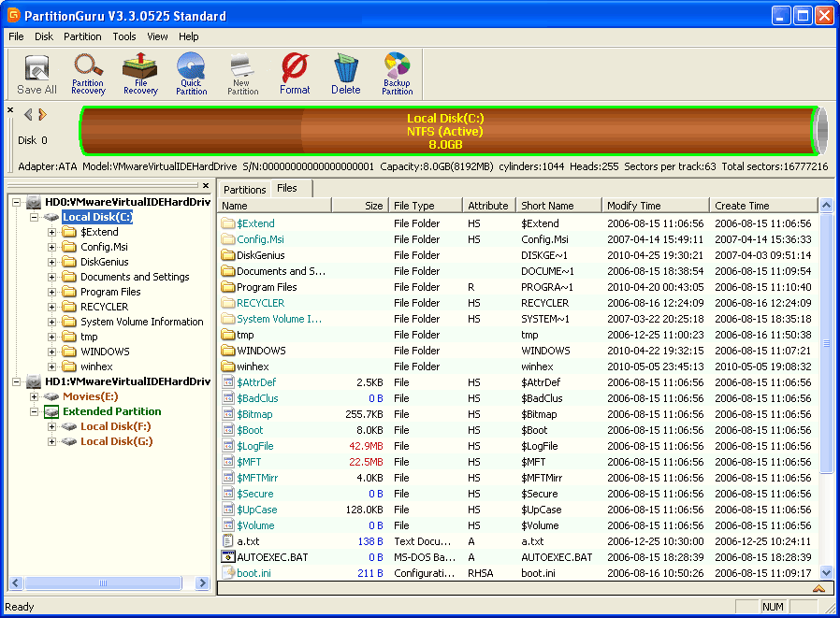This screenshot has height=618, width=840.
Task: Expand the $Extend folder in tree
Action: tap(52, 233)
